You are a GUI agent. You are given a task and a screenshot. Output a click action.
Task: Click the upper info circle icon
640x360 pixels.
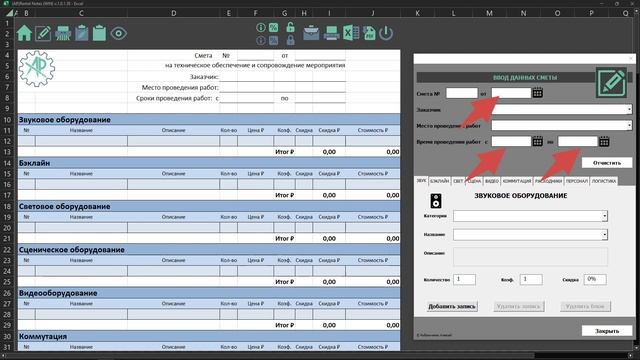261,27
